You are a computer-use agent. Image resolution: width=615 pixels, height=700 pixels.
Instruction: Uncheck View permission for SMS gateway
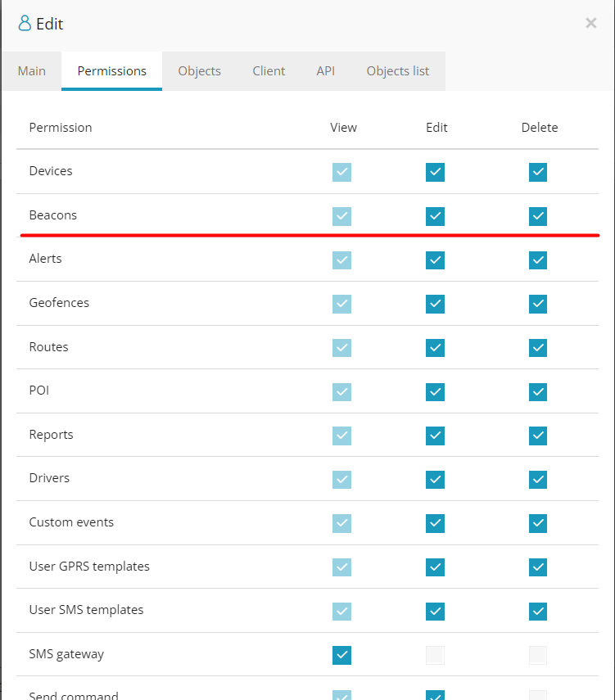click(x=341, y=655)
